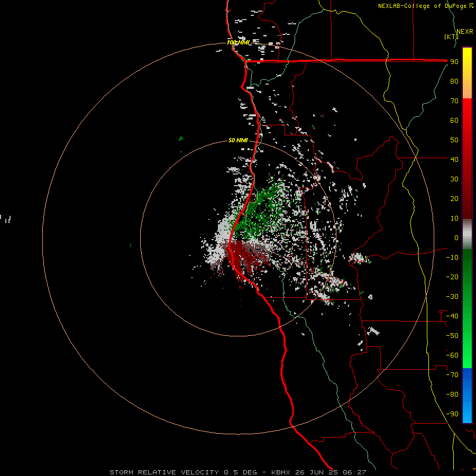Click the KT units label above color scale
The image size is (476, 476).
(451, 36)
